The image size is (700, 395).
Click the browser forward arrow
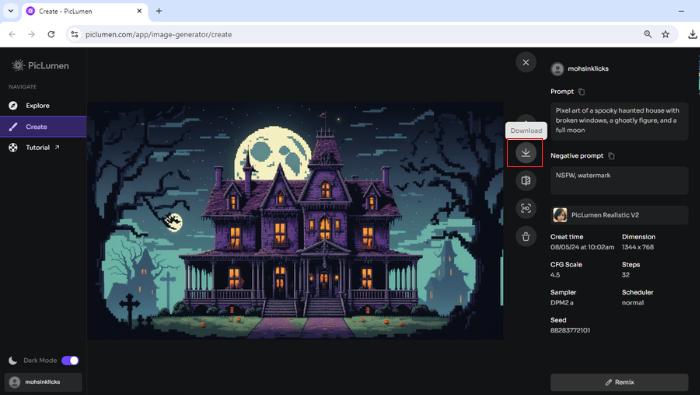[x=31, y=34]
